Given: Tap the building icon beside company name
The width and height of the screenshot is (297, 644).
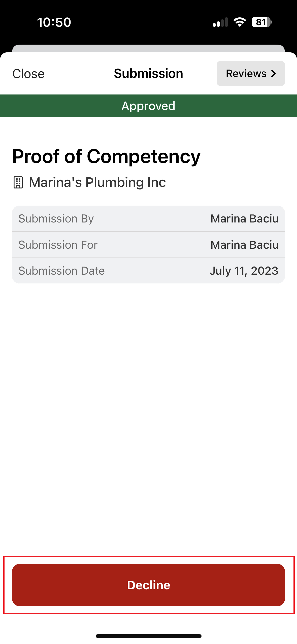Looking at the screenshot, I should 18,182.
